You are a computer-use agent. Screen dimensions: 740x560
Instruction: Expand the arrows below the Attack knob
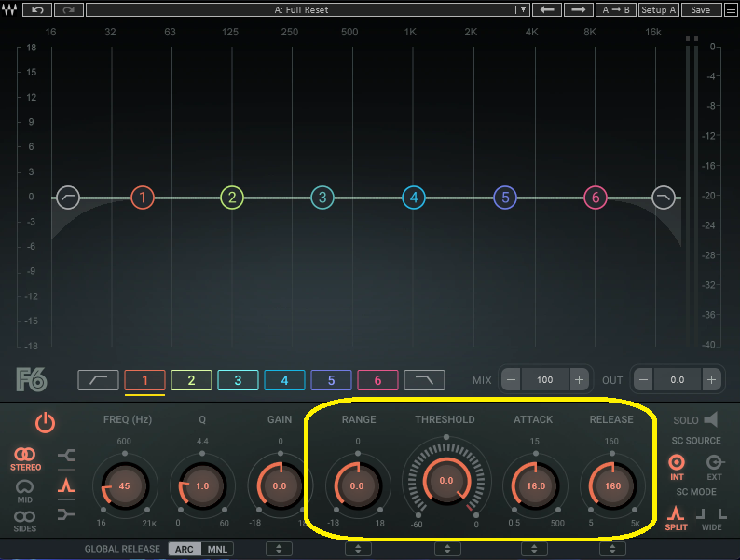click(534, 549)
